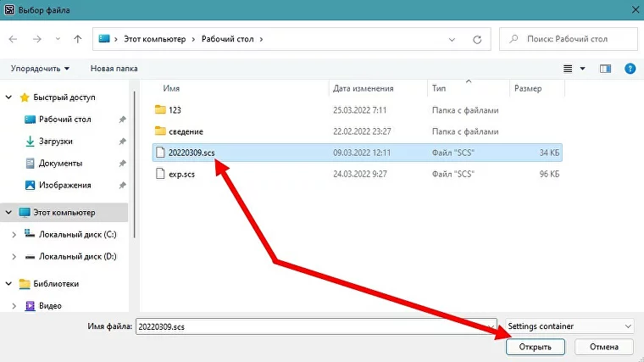Open 'Загрузки' in the sidebar
The height and width of the screenshot is (362, 644).
[55, 141]
